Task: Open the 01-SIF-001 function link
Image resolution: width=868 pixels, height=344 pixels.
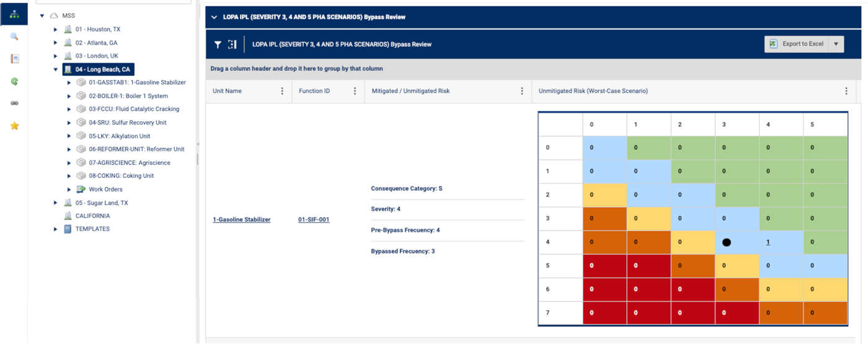Action: click(x=313, y=219)
